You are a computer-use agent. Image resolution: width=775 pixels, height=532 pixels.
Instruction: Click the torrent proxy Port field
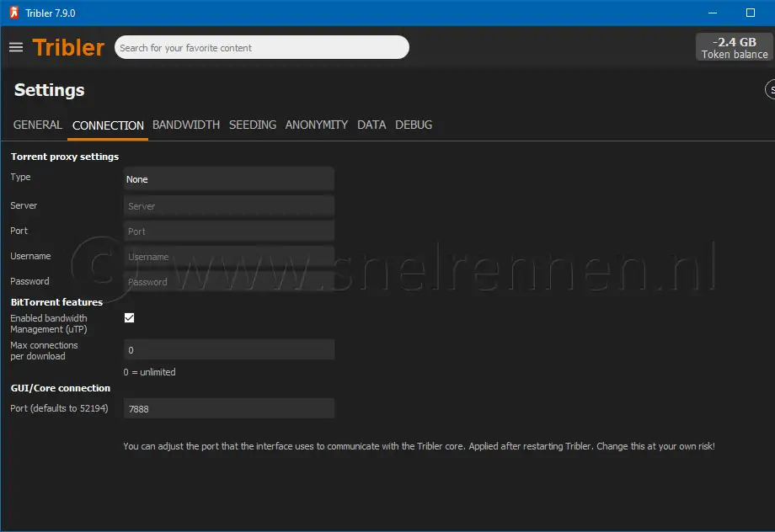pyautogui.click(x=229, y=231)
